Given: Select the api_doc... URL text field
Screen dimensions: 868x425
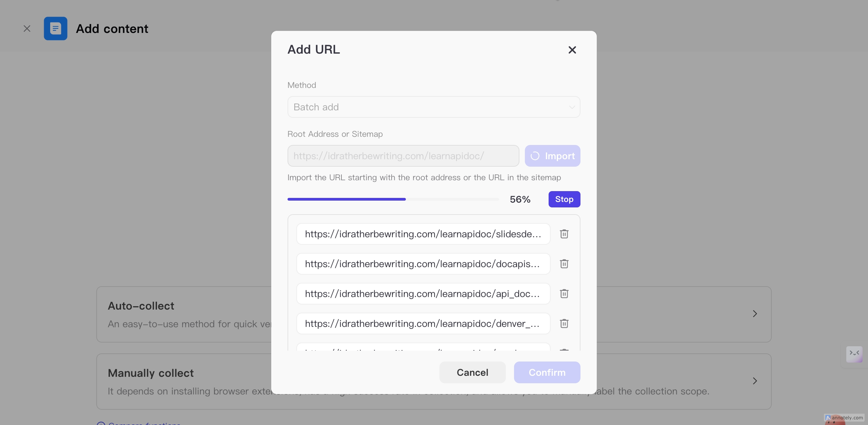Looking at the screenshot, I should coord(423,294).
